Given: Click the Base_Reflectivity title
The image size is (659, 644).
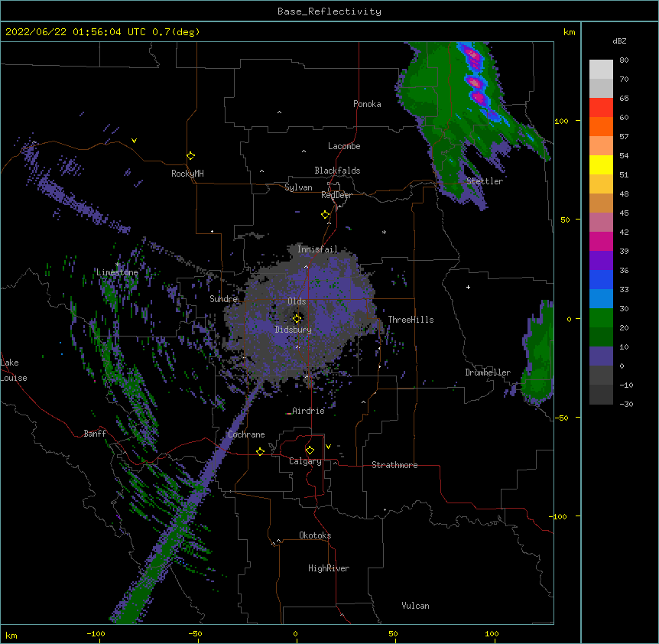Looking at the screenshot, I should [329, 11].
